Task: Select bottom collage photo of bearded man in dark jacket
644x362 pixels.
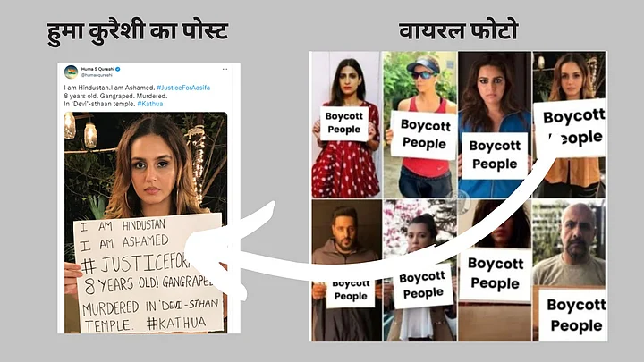Action: point(346,271)
